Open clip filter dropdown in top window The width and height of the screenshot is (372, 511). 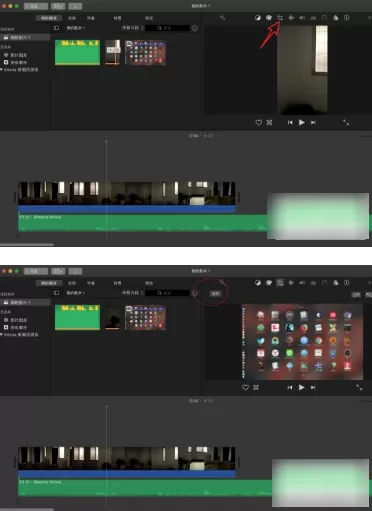click(x=133, y=28)
